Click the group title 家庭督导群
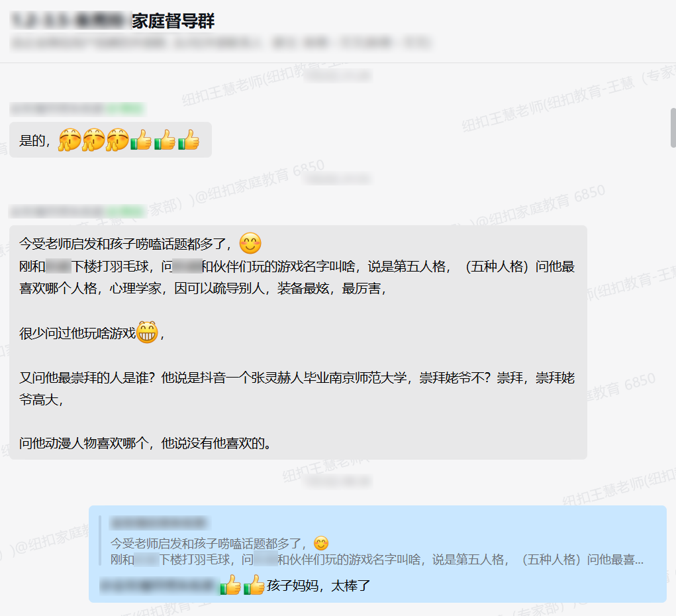The image size is (676, 616). pos(173,21)
